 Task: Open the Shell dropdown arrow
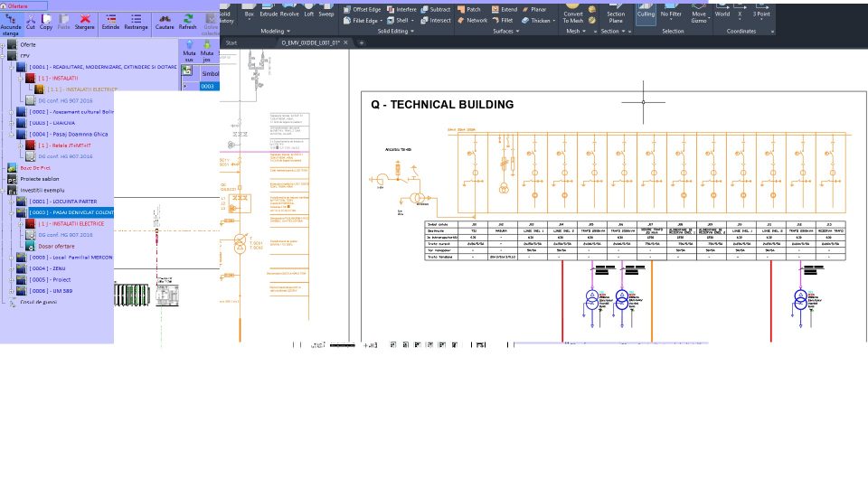click(x=412, y=21)
